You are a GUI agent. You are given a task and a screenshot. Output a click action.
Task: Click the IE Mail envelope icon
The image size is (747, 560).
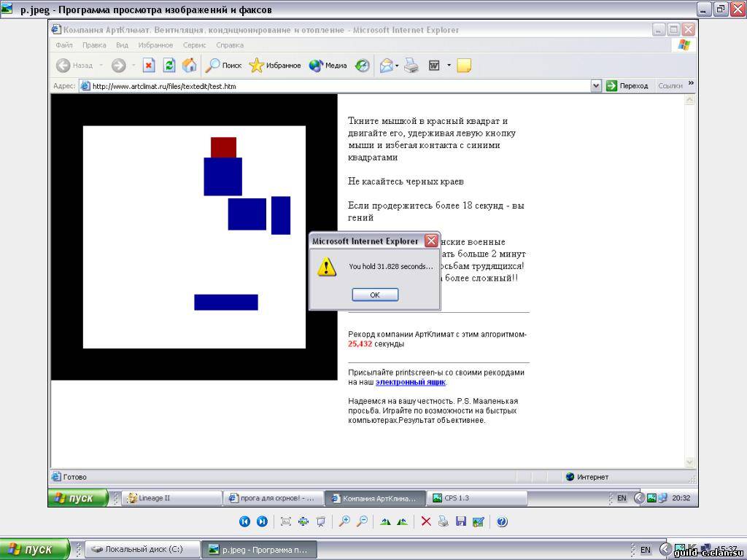tap(387, 65)
